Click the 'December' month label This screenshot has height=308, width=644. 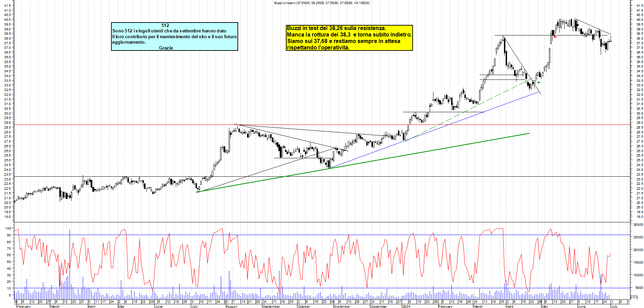(x=379, y=306)
